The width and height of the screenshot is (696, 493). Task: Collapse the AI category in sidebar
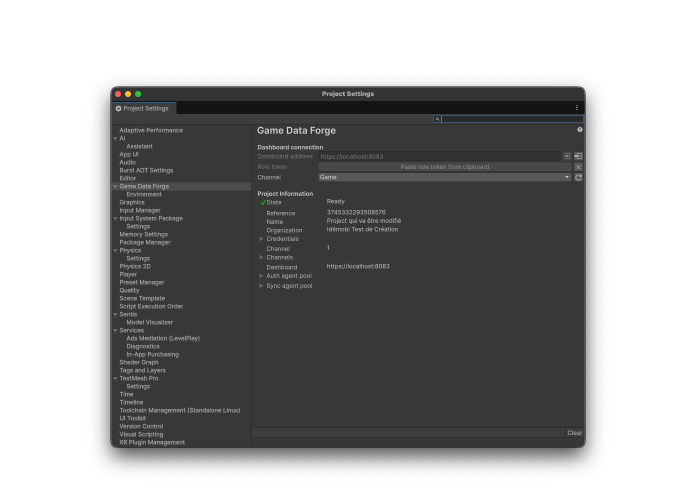pyautogui.click(x=115, y=138)
